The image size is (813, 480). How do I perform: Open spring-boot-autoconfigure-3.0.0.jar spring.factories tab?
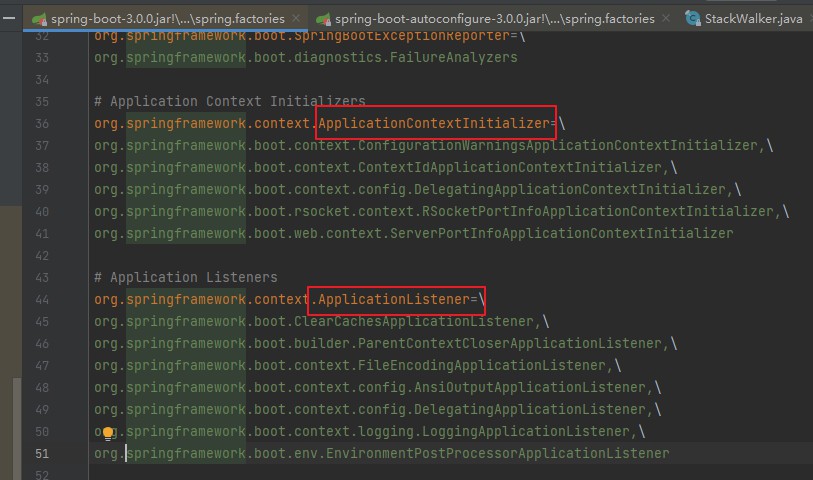(x=494, y=19)
